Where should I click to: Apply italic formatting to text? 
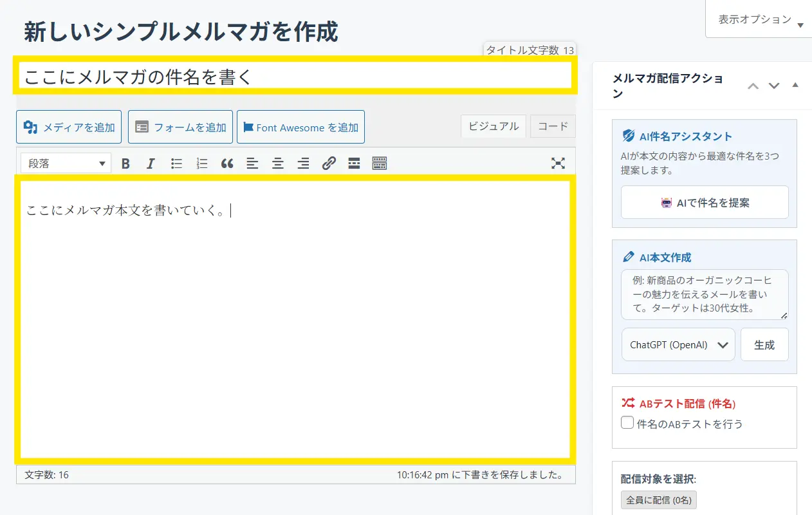[x=151, y=164]
